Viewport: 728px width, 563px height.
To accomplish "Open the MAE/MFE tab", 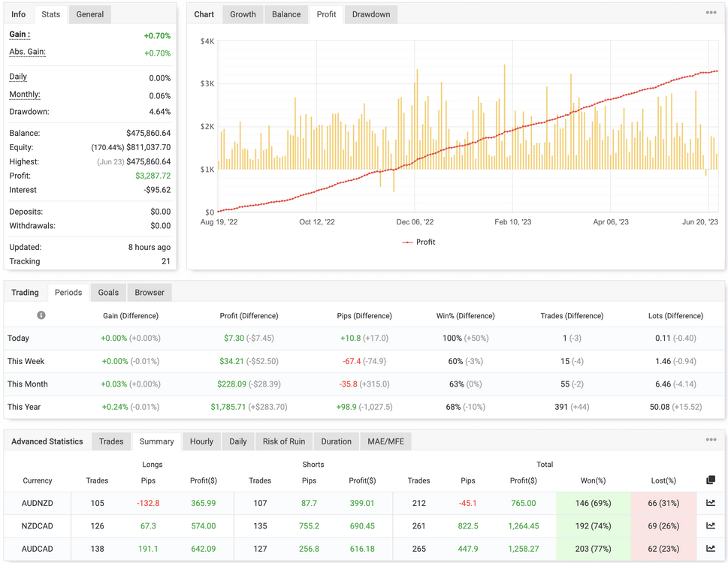I will [x=386, y=441].
